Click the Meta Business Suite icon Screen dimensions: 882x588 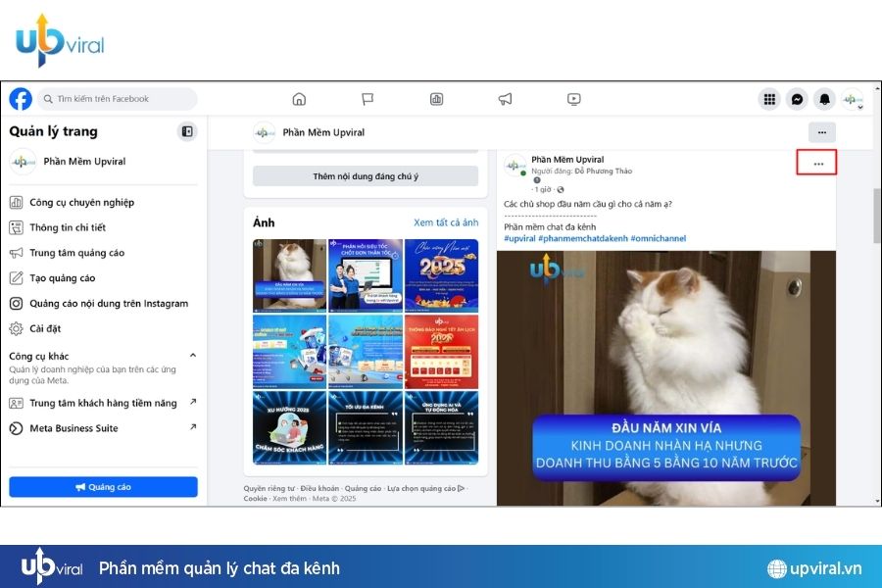pos(17,428)
